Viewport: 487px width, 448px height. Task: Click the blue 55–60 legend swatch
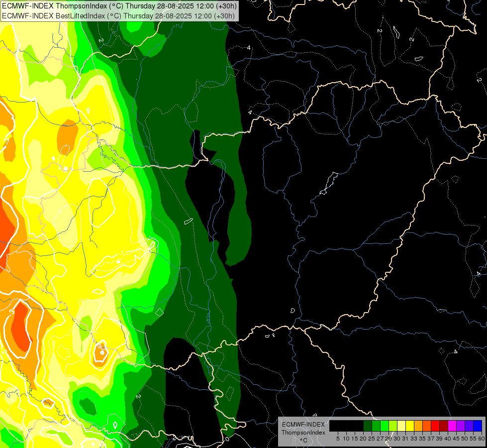pos(478,426)
